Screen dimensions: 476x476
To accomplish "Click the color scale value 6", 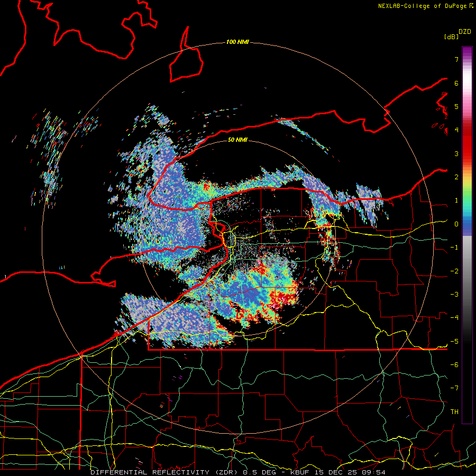I will click(x=456, y=83).
